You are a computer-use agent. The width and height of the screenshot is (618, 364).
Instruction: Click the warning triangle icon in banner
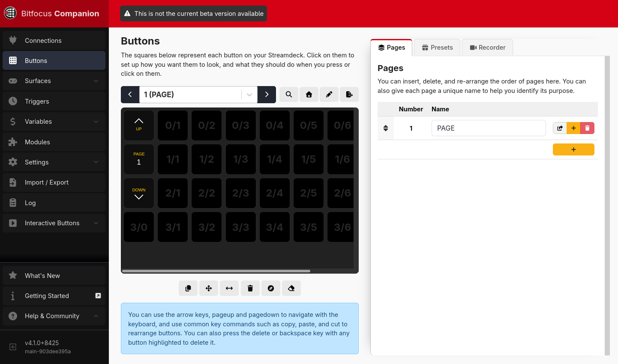coord(127,14)
